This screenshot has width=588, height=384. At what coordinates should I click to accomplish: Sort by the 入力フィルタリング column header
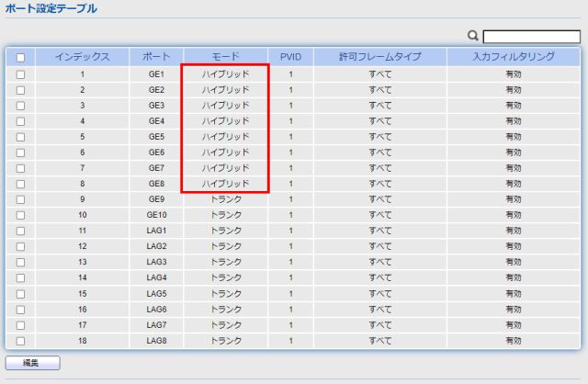[x=514, y=57]
